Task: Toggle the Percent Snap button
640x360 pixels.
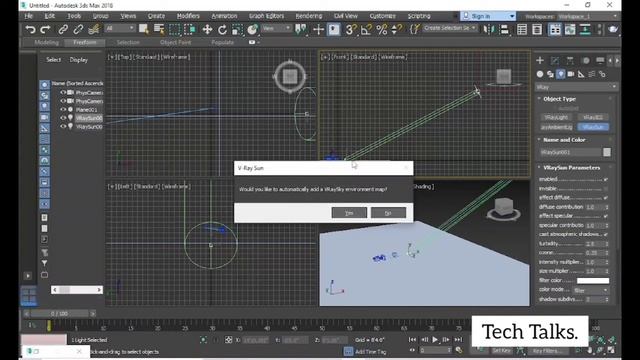Action: [x=382, y=29]
